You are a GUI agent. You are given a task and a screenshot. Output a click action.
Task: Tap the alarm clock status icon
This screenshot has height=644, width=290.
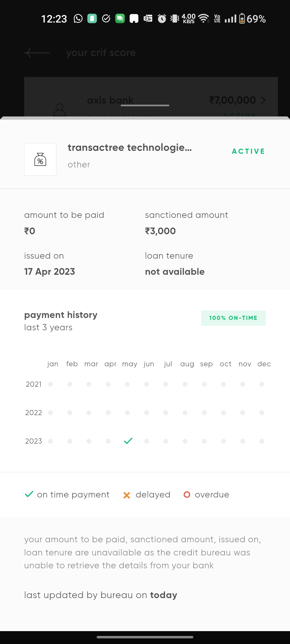click(x=162, y=19)
